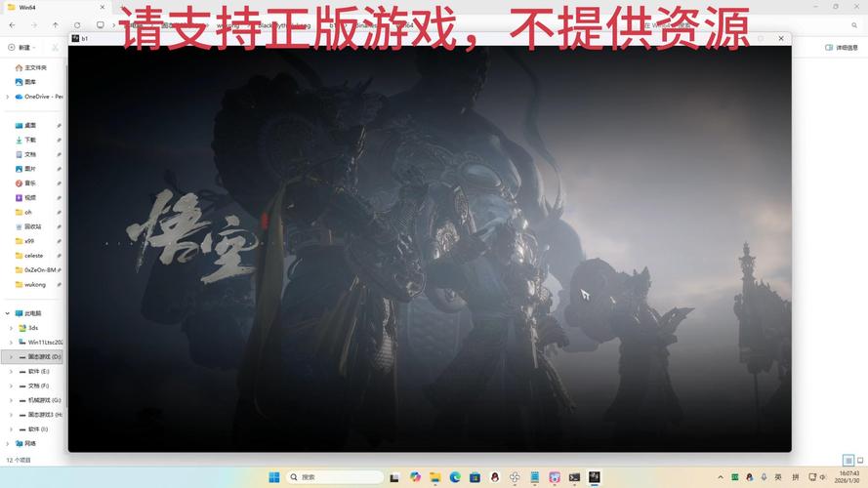Open Task View from the taskbar
Viewport: 868px width, 488px height.
tap(394, 477)
